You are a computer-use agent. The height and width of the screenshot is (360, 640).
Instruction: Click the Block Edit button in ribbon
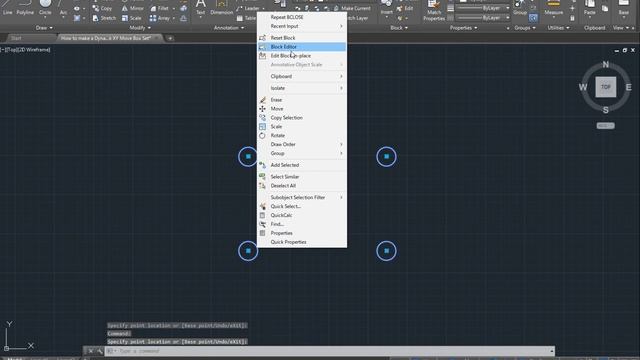point(405,8)
